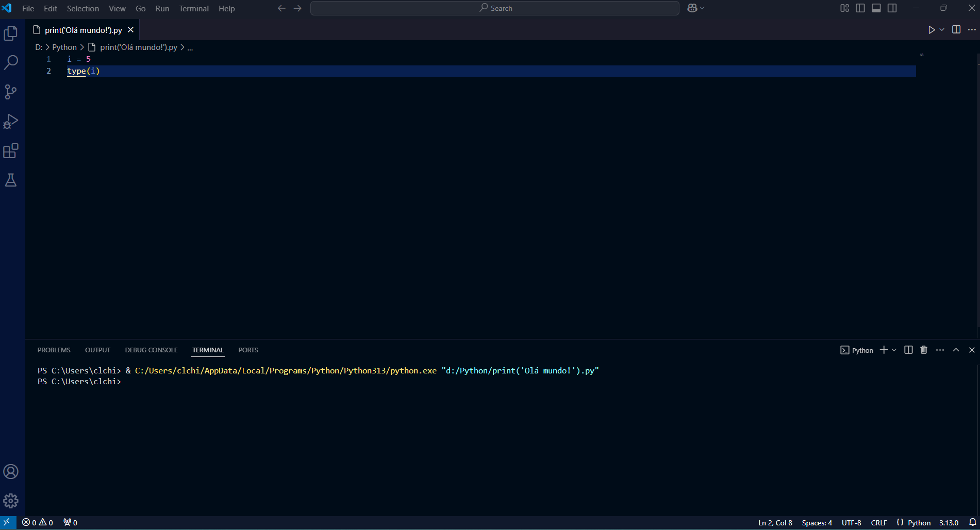Toggle Secondary Side Bar visibility
Screen dimensions: 980x530
892,8
